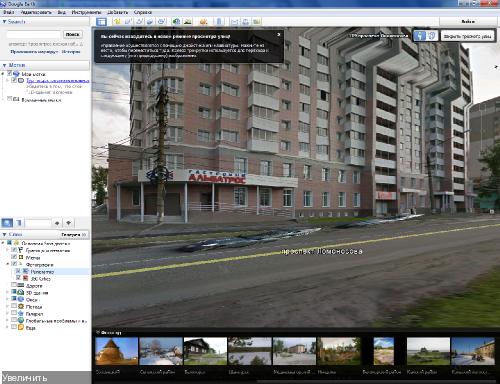Select the Add Polygon tool

(x=128, y=22)
